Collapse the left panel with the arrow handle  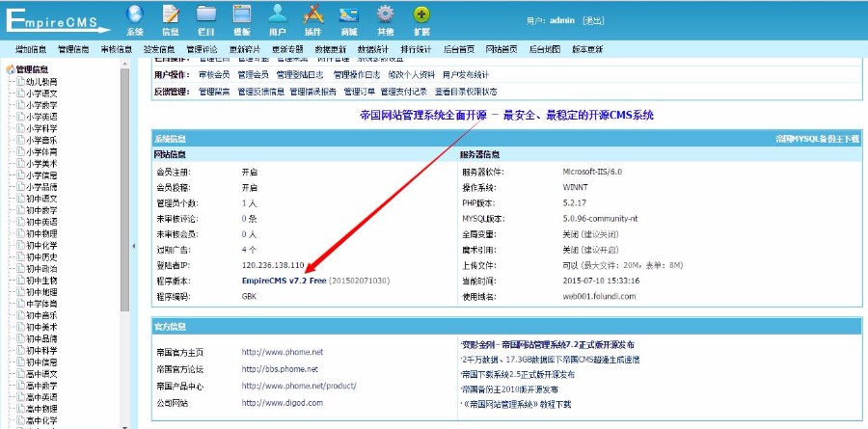133,246
